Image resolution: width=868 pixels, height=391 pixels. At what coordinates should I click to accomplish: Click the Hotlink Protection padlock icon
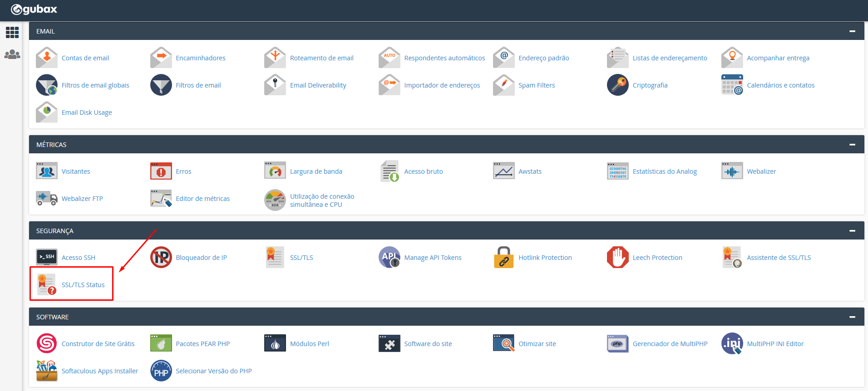tap(503, 257)
